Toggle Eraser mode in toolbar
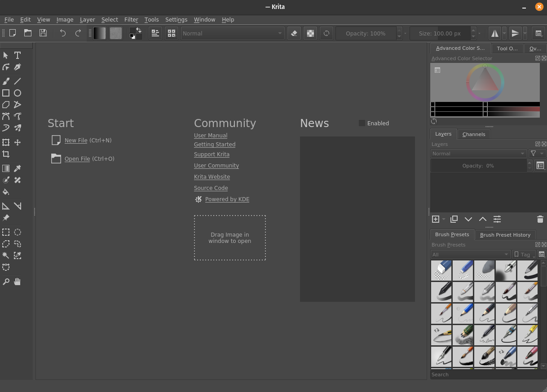 [294, 33]
